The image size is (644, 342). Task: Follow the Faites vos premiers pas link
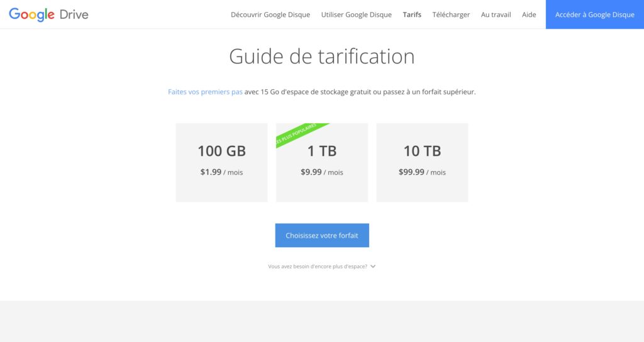pyautogui.click(x=205, y=92)
